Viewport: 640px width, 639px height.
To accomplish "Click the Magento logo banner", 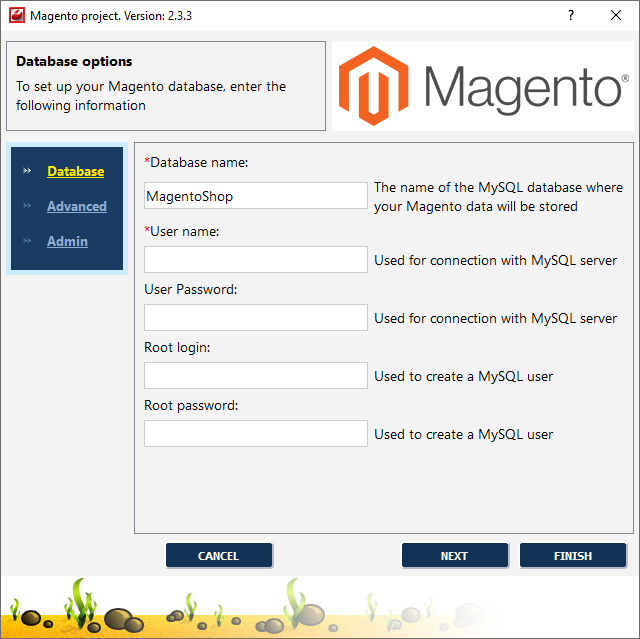I will tap(483, 86).
